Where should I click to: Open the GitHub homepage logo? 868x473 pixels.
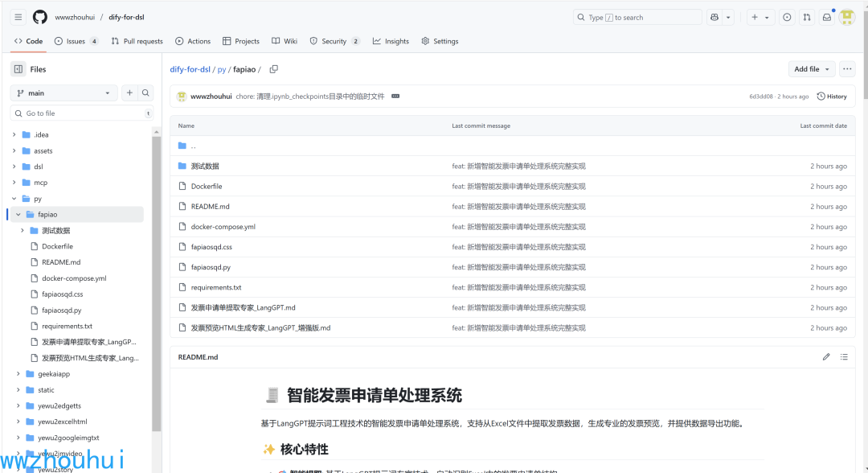pyautogui.click(x=39, y=17)
